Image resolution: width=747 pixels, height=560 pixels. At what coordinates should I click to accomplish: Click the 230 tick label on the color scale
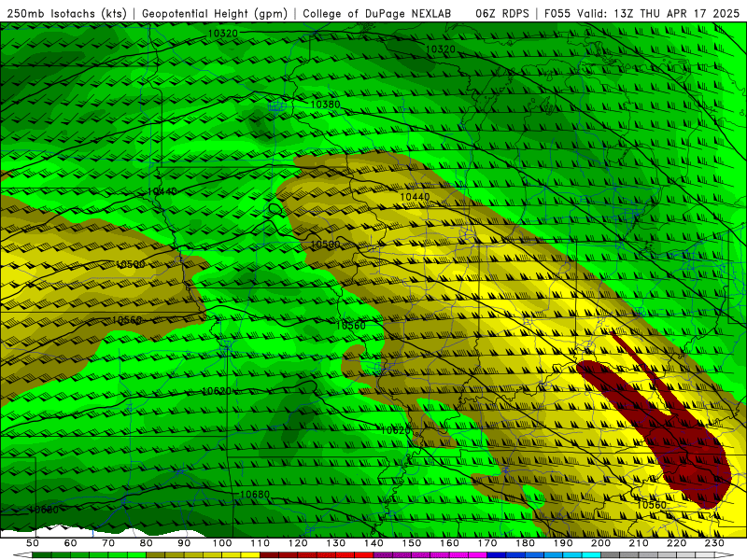pyautogui.click(x=714, y=543)
